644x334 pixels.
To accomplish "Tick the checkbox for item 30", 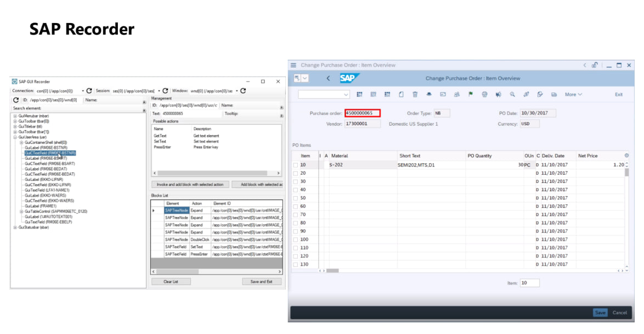I will point(295,181).
